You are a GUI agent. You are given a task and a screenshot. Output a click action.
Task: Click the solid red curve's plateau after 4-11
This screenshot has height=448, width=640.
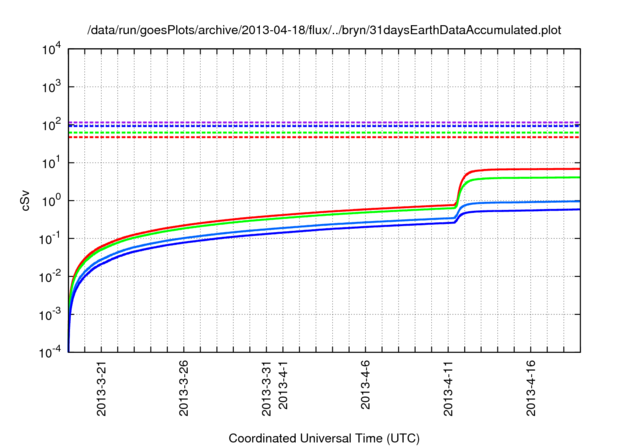530,169
